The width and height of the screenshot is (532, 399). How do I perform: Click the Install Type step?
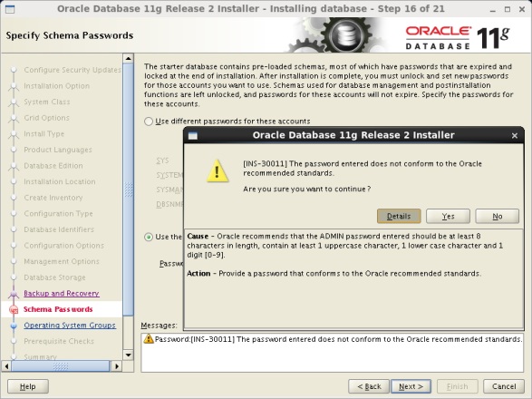pos(44,134)
